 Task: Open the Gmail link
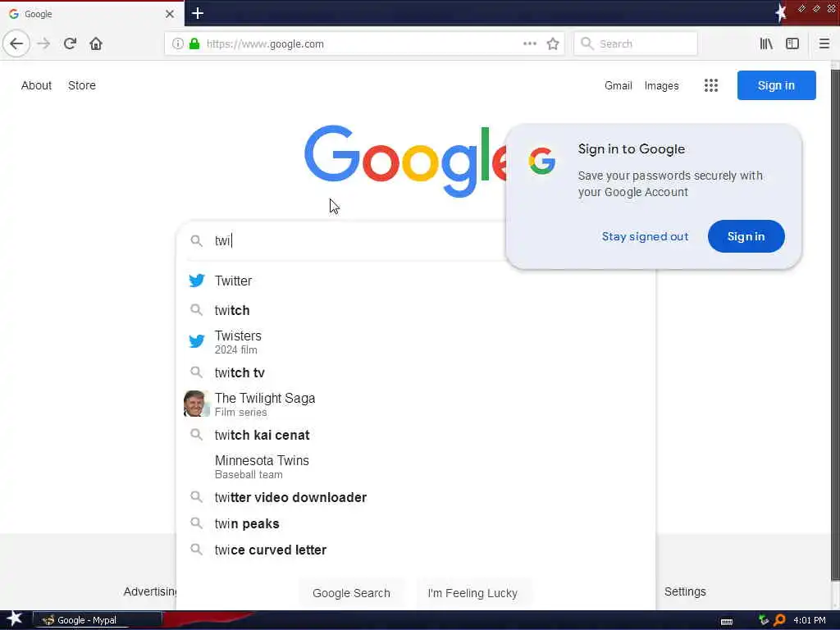[619, 85]
